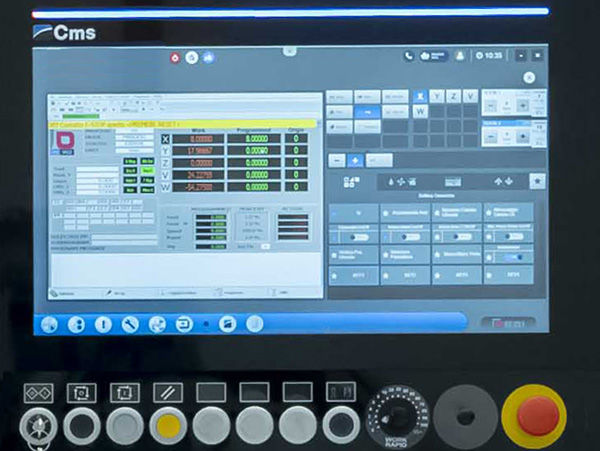Click the red round icon at top center

coord(177,57)
